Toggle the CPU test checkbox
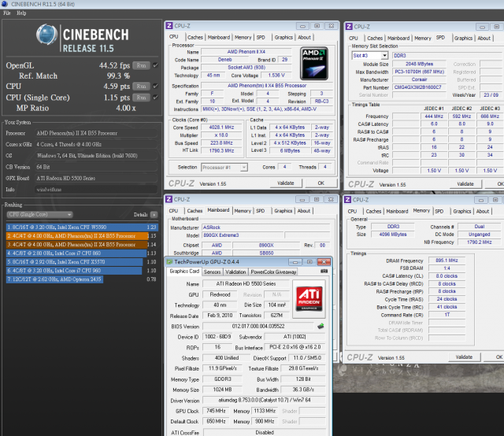Image resolution: width=504 pixels, height=436 pixels. (156, 86)
